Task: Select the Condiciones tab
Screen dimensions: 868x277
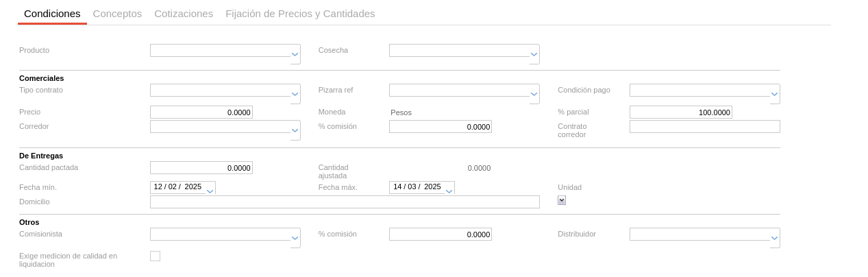Action: [x=52, y=14]
